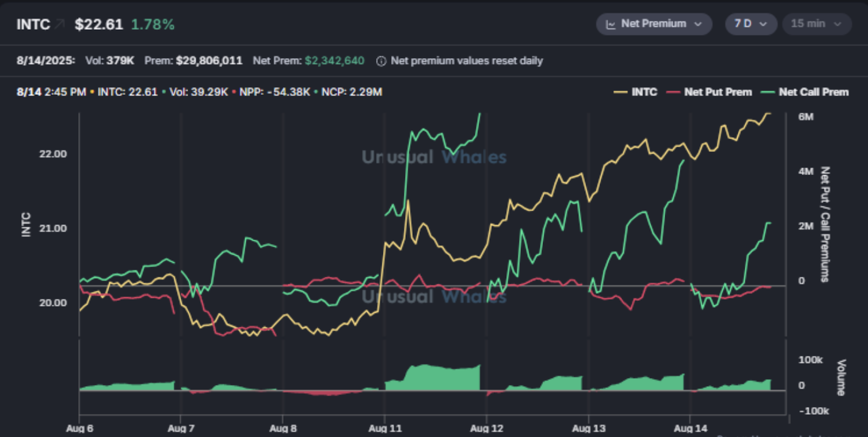Click the Aug 7 x-axis label

tap(181, 428)
